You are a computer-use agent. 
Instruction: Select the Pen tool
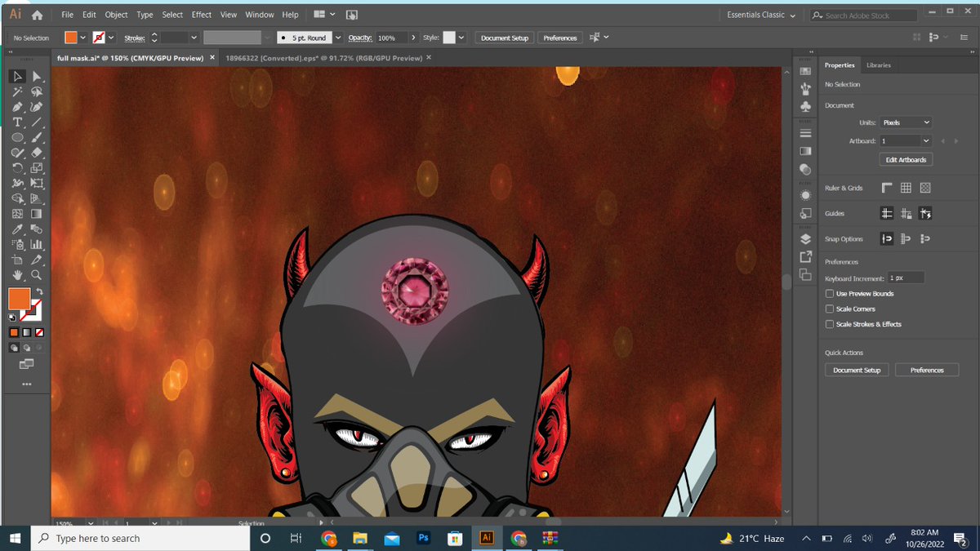point(17,107)
